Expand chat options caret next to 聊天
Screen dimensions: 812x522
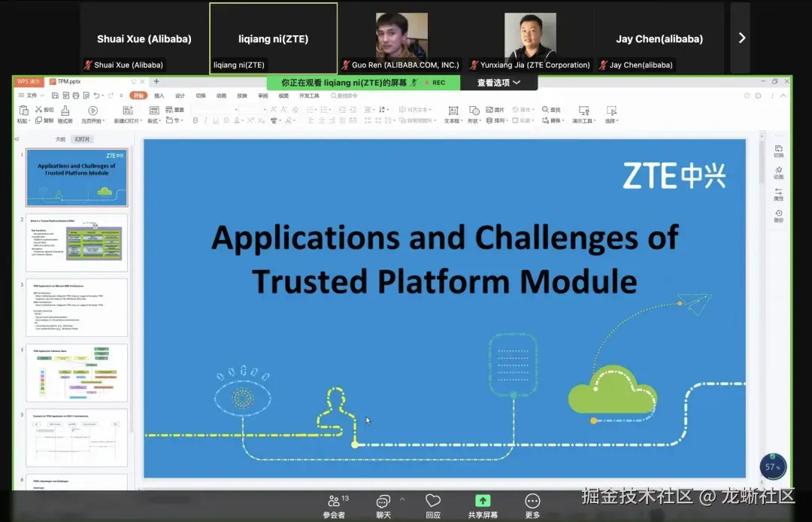[x=402, y=499]
